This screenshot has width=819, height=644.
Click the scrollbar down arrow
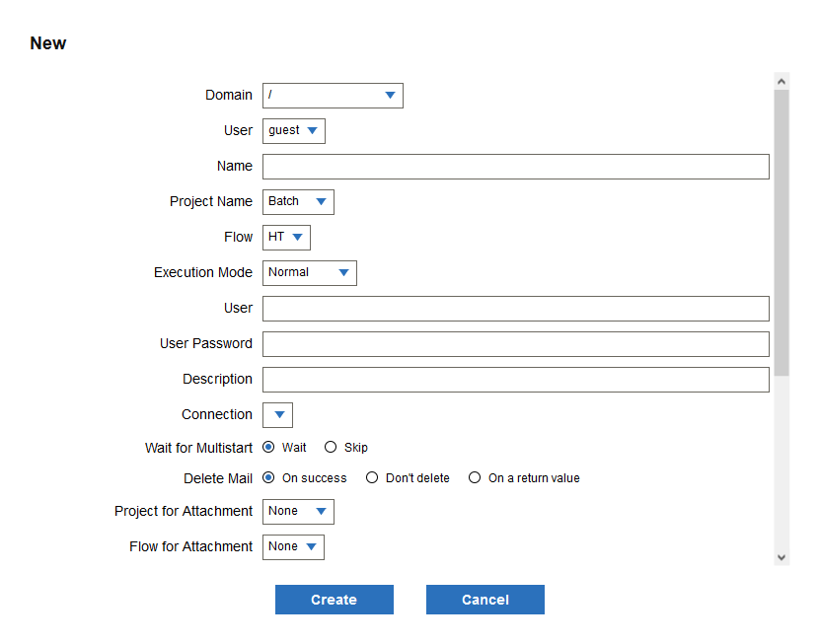coord(782,557)
